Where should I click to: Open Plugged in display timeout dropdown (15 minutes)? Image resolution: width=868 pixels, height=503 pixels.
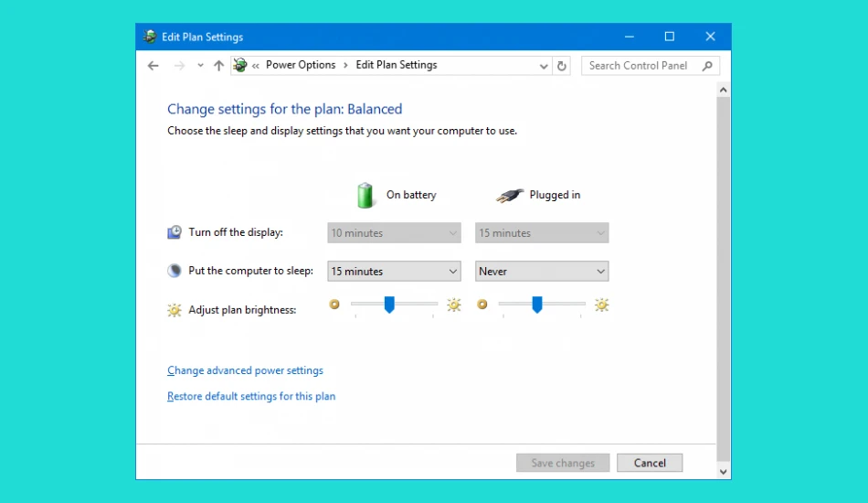(x=542, y=232)
